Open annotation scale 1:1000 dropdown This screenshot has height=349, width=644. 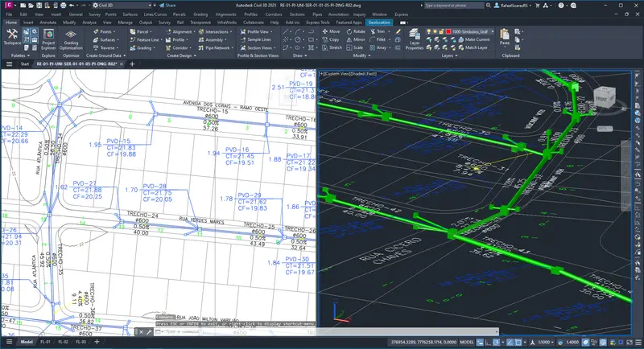point(547,342)
